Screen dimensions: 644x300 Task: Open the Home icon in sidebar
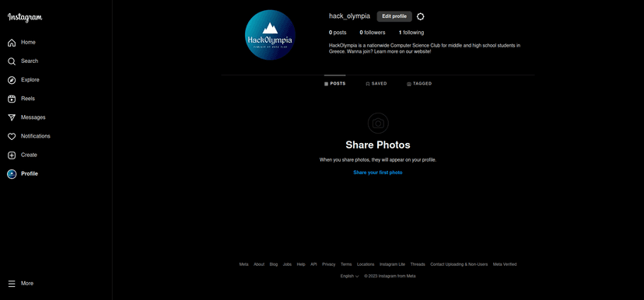(12, 43)
